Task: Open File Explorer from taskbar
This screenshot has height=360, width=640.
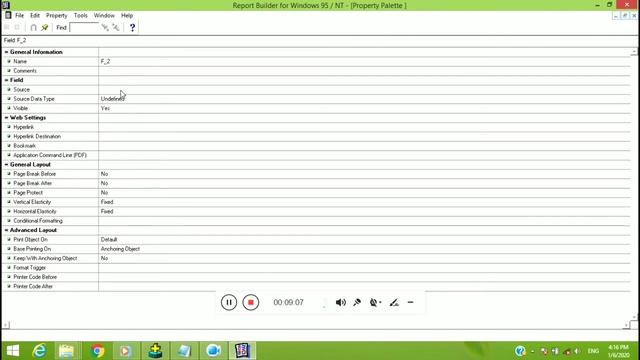Action: pyautogui.click(x=66, y=351)
